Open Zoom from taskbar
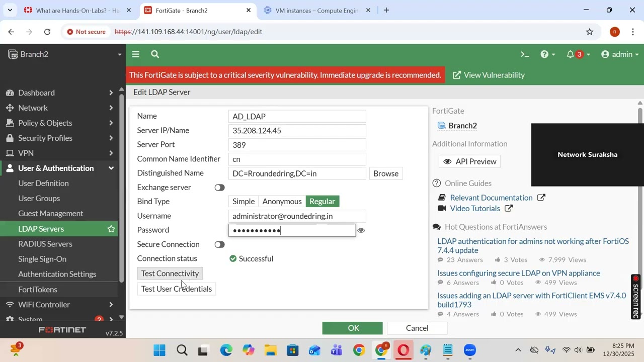The width and height of the screenshot is (644, 362). [470, 350]
